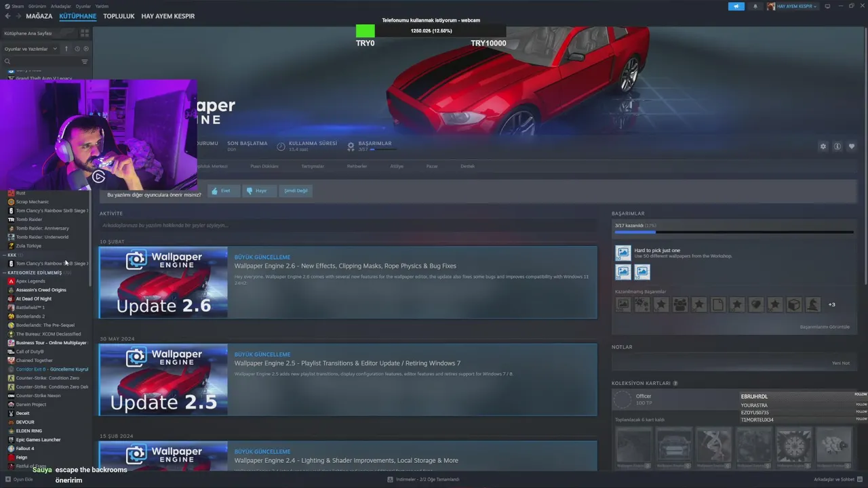Click Yeni Not to add note
Viewport: 868px width, 488px height.
pyautogui.click(x=840, y=363)
